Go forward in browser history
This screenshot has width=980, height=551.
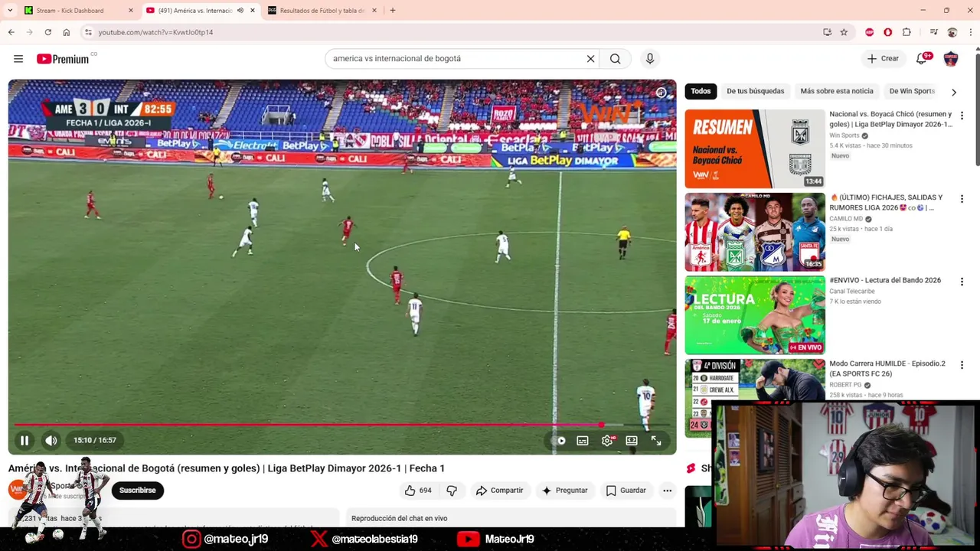coord(29,32)
